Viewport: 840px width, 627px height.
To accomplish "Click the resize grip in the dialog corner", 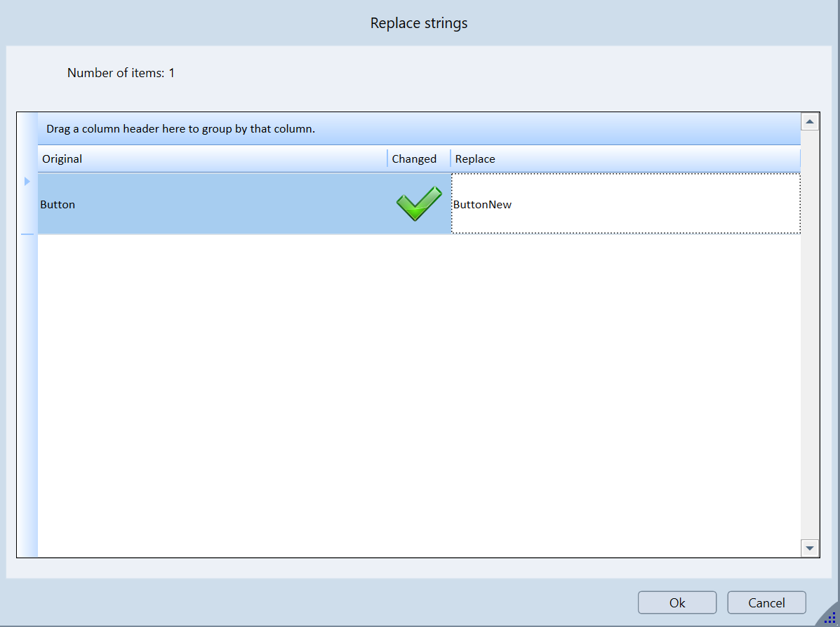I will pos(829,616).
